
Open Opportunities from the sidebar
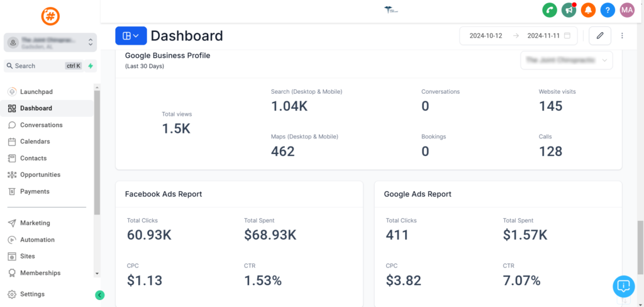pyautogui.click(x=40, y=175)
